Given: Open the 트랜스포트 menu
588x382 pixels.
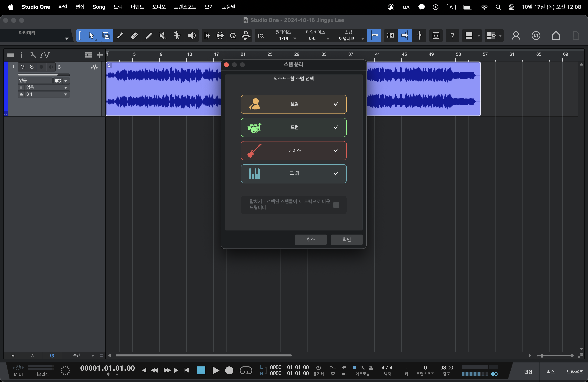Looking at the screenshot, I should pyautogui.click(x=185, y=7).
